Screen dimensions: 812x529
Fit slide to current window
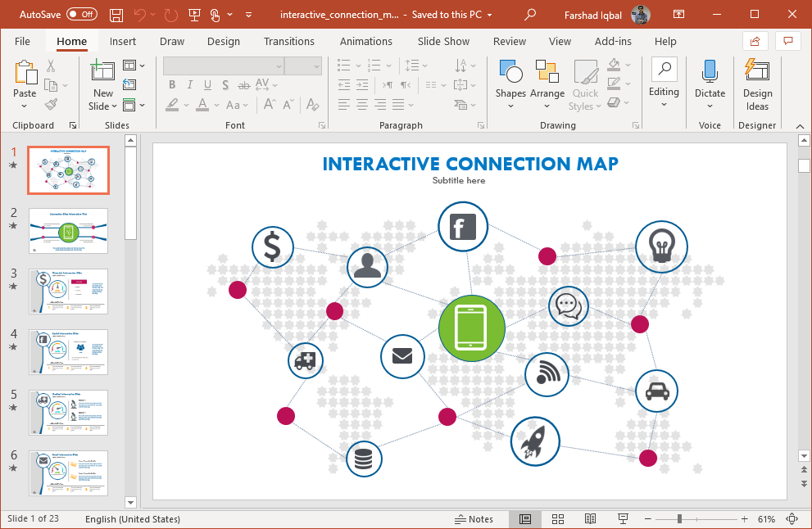click(x=792, y=519)
